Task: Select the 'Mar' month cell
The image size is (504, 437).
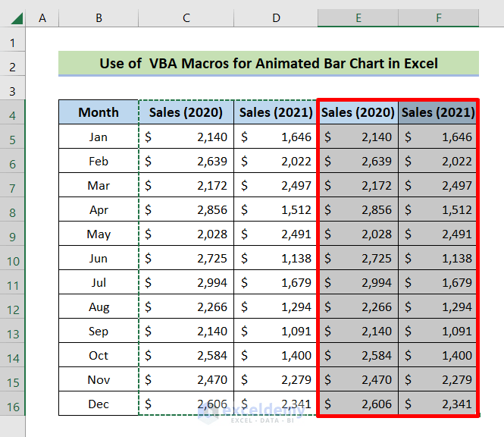Action: (x=99, y=185)
